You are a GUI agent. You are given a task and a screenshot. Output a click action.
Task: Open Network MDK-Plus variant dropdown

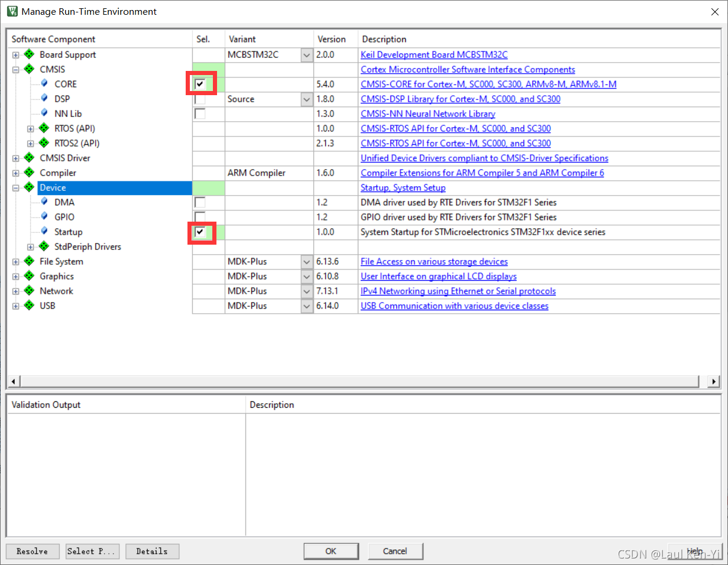[306, 291]
